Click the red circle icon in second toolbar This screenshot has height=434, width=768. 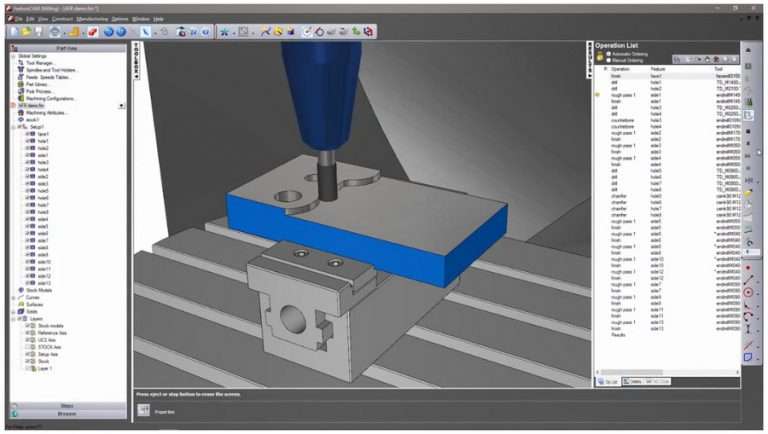pos(319,32)
